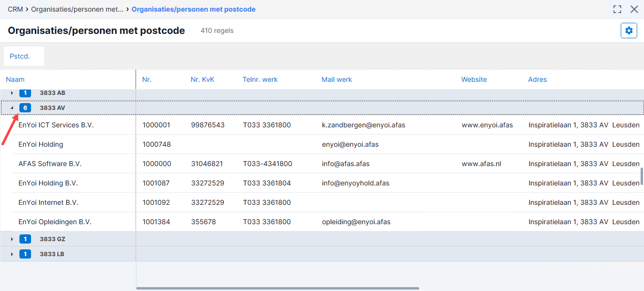644x291 pixels.
Task: Click the vertical scrollbar thumb
Action: coord(642,176)
